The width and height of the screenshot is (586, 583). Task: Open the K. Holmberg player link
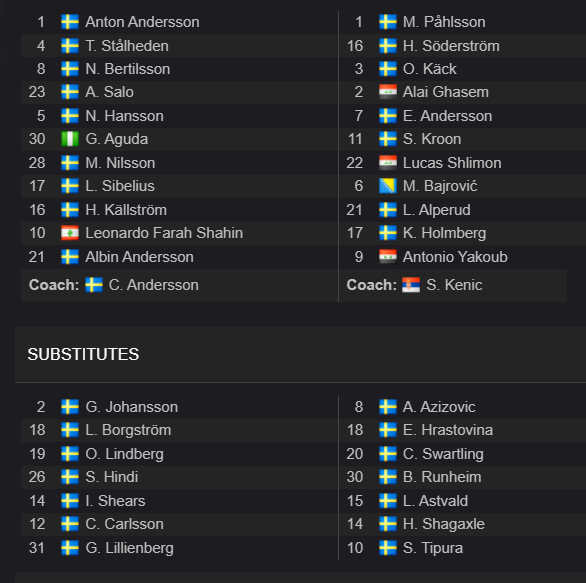click(x=444, y=233)
